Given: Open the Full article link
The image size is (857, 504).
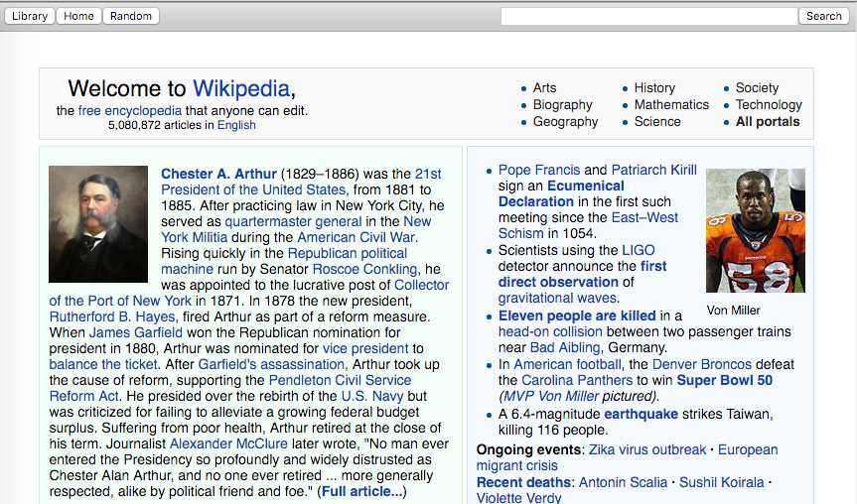Looking at the screenshot, I should pos(361,491).
